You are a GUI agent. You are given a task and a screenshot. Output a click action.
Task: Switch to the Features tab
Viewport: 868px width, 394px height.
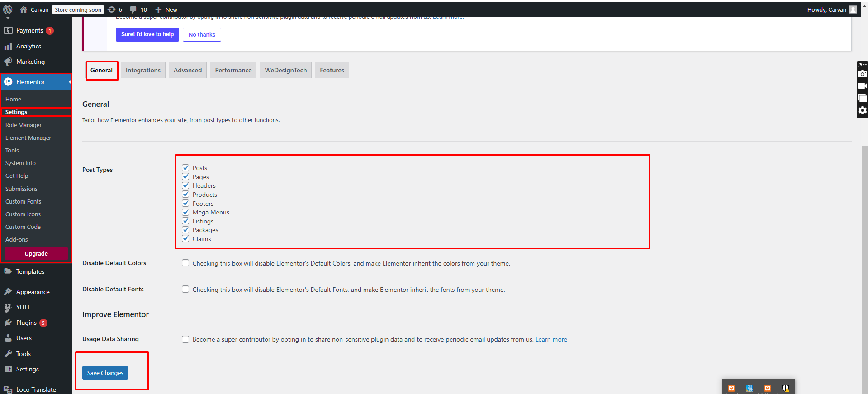[332, 70]
